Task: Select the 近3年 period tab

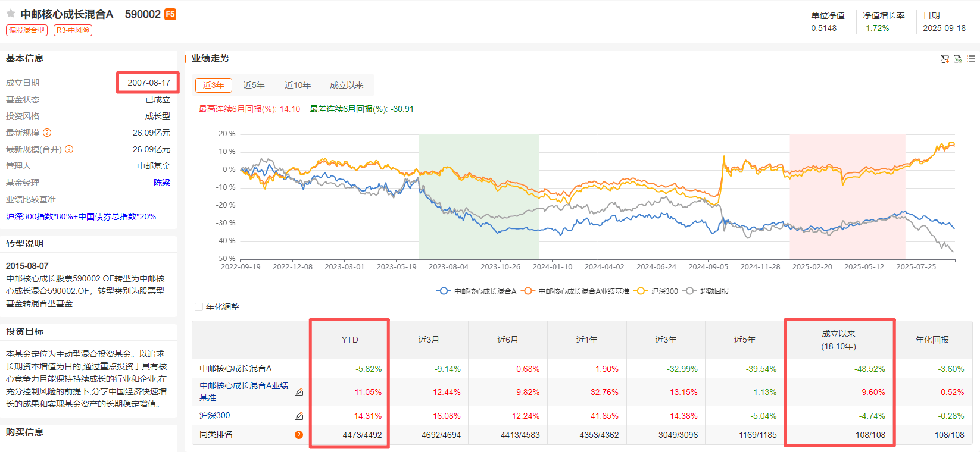Action: tap(214, 85)
